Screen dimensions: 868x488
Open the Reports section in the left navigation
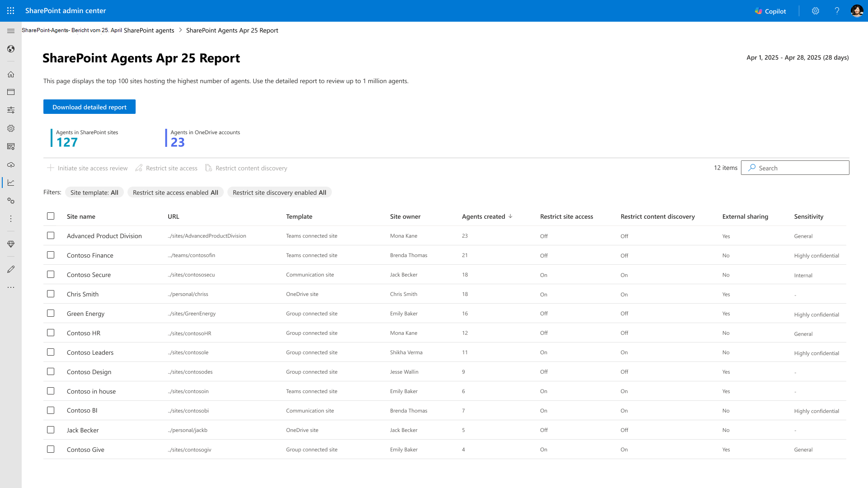(x=11, y=183)
